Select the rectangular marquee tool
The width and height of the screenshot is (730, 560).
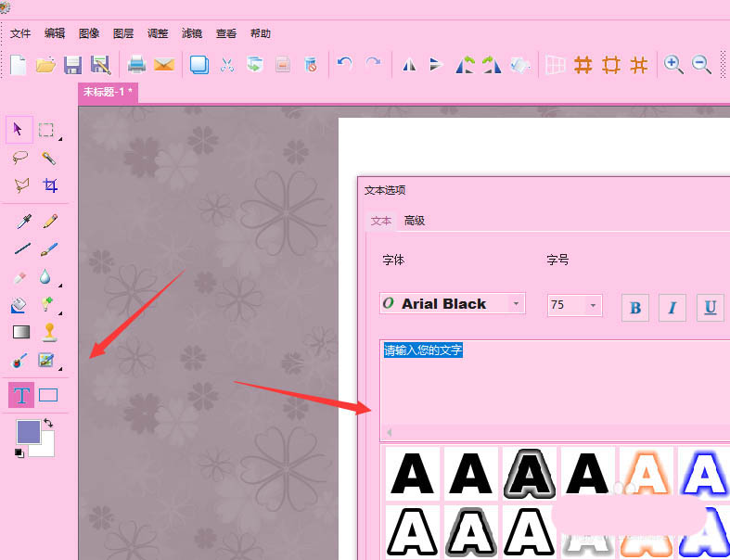coord(46,130)
